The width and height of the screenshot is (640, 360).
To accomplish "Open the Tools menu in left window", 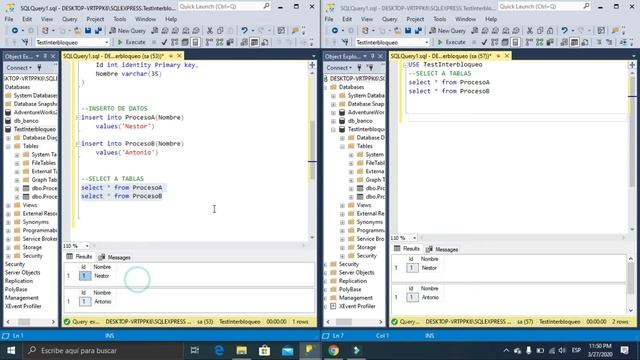I will tap(120, 19).
